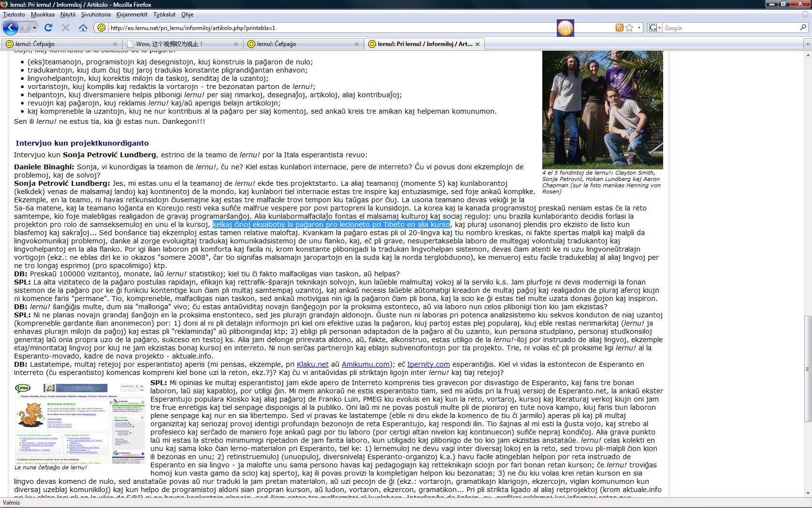Click the photo caption '4 el 5 fondintoj de lernu!'

click(602, 182)
